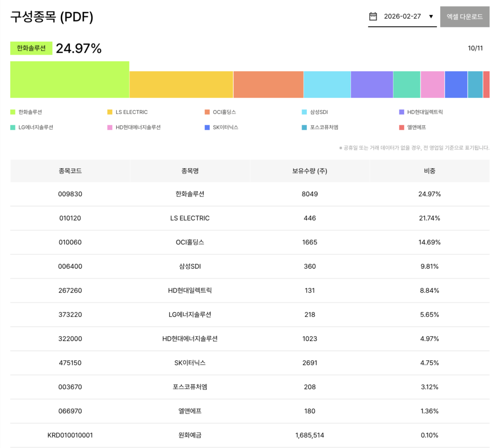Click the yellow LS ELECTRIC bar segment
The width and height of the screenshot is (491, 448).
[181, 85]
